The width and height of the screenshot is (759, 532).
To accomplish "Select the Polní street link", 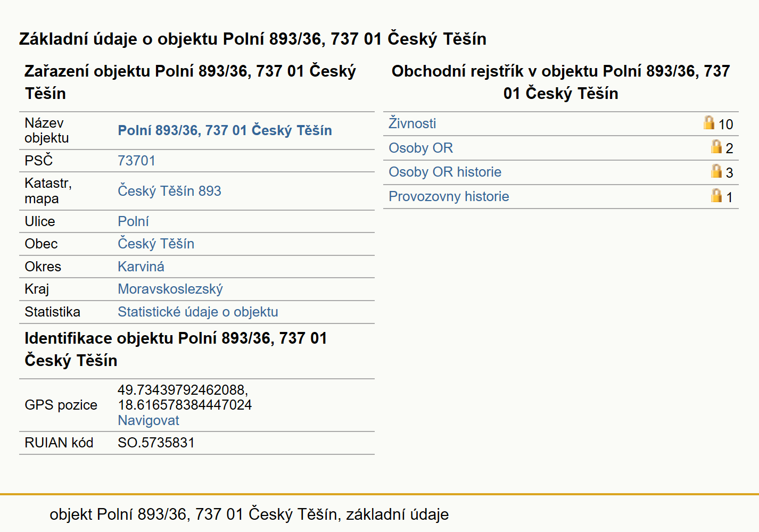I will point(133,221).
